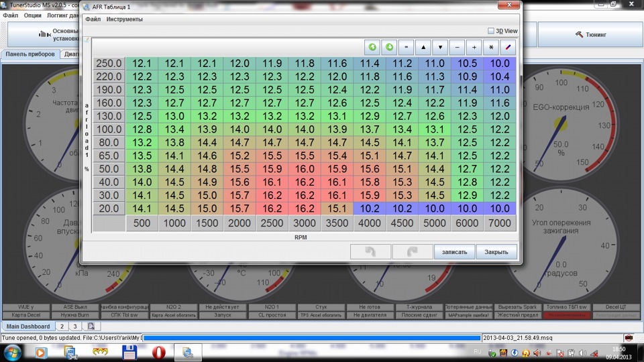Click the red-blue interpolate icon
Screen dimensions: 644x362
(x=508, y=48)
